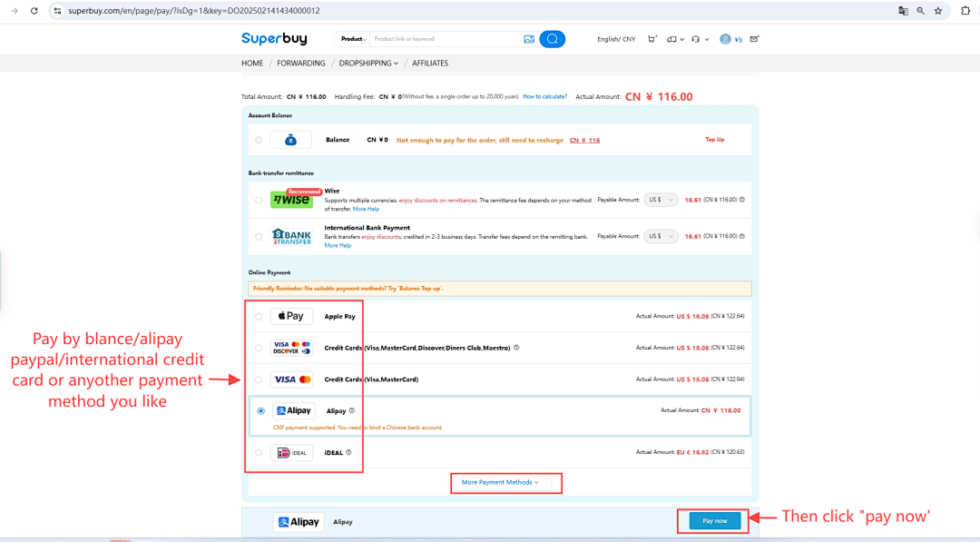
Task: Open the browser extensions icon
Action: pos(965,11)
